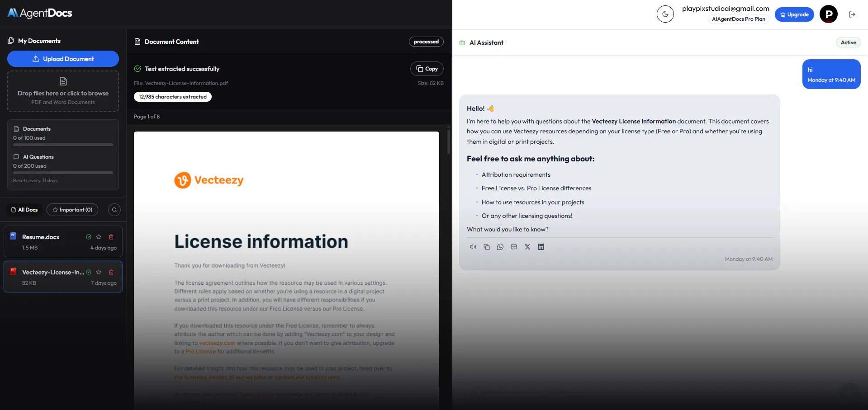Click the PDF file icon of Vecteezy-License

(13, 271)
